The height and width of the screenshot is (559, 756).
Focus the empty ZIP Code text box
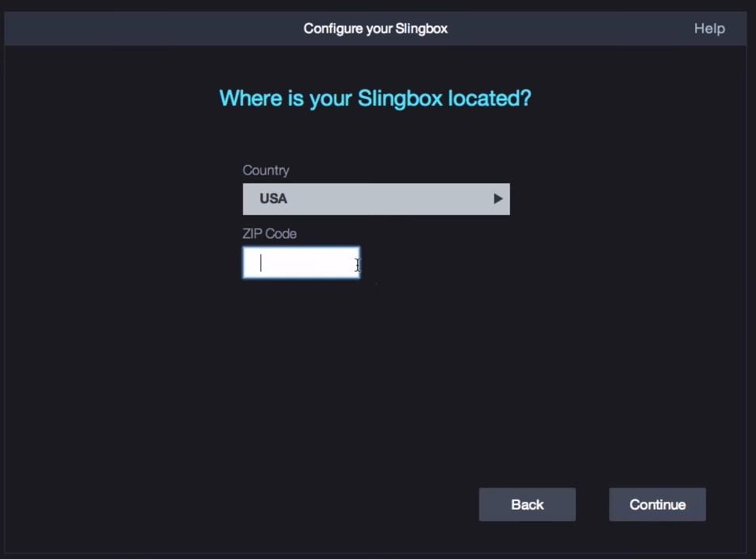pos(301,263)
